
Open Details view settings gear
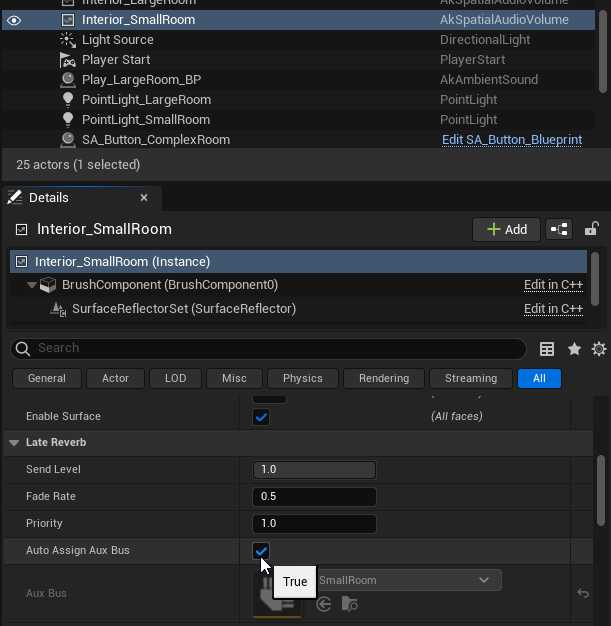click(599, 349)
